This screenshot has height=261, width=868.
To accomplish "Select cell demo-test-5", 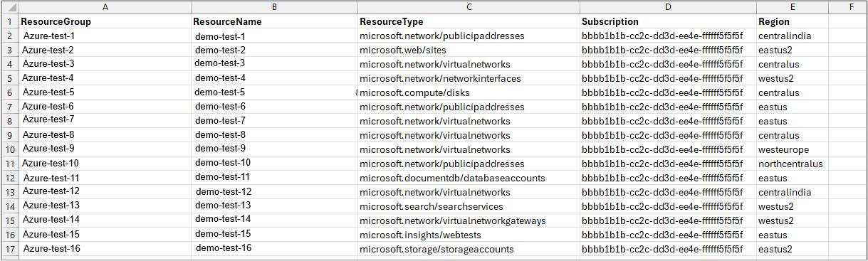I will [x=275, y=92].
